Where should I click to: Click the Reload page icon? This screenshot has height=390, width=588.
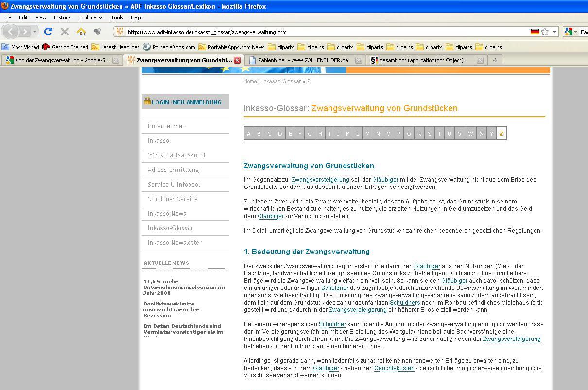(x=48, y=32)
